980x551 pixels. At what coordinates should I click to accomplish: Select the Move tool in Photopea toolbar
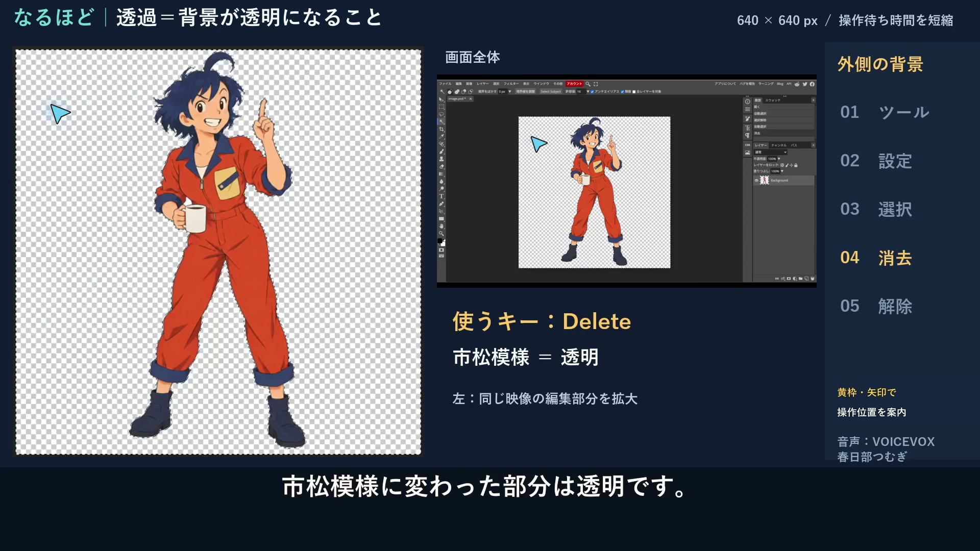442,99
